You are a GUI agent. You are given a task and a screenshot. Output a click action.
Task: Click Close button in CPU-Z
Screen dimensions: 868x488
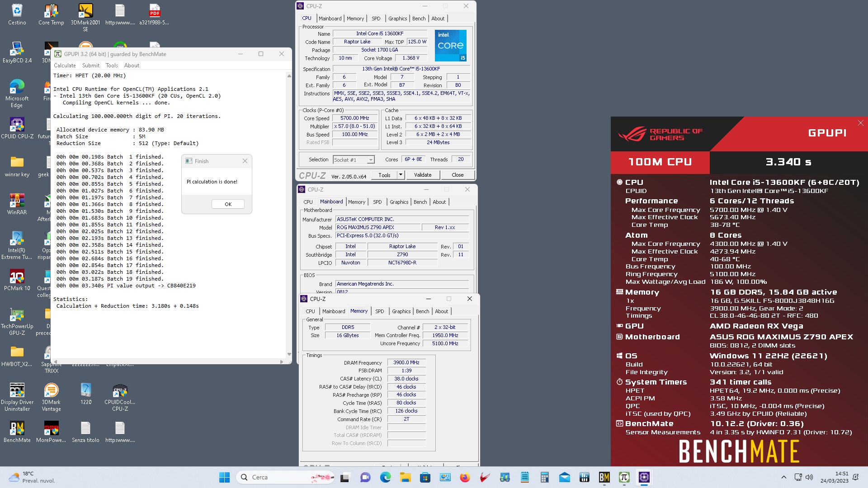[458, 175]
